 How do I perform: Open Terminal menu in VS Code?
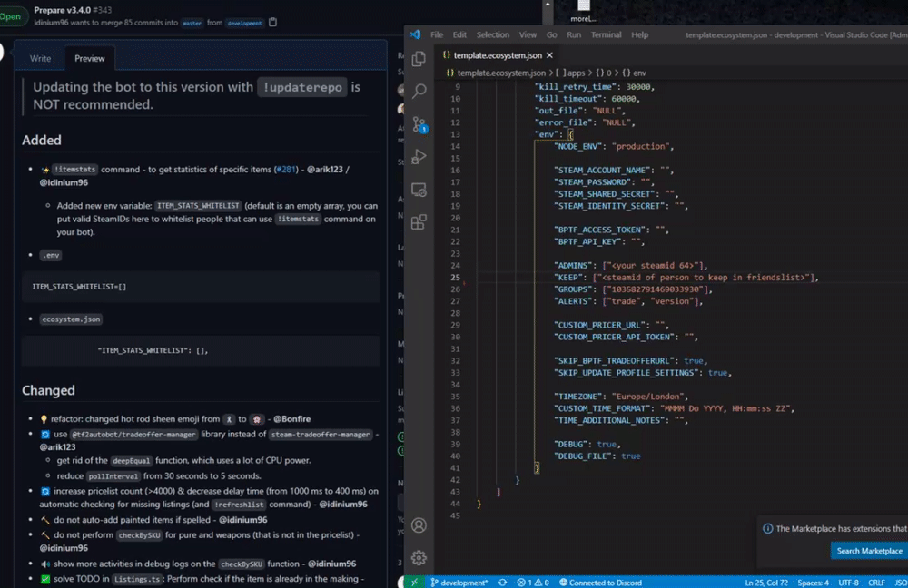coord(606,34)
